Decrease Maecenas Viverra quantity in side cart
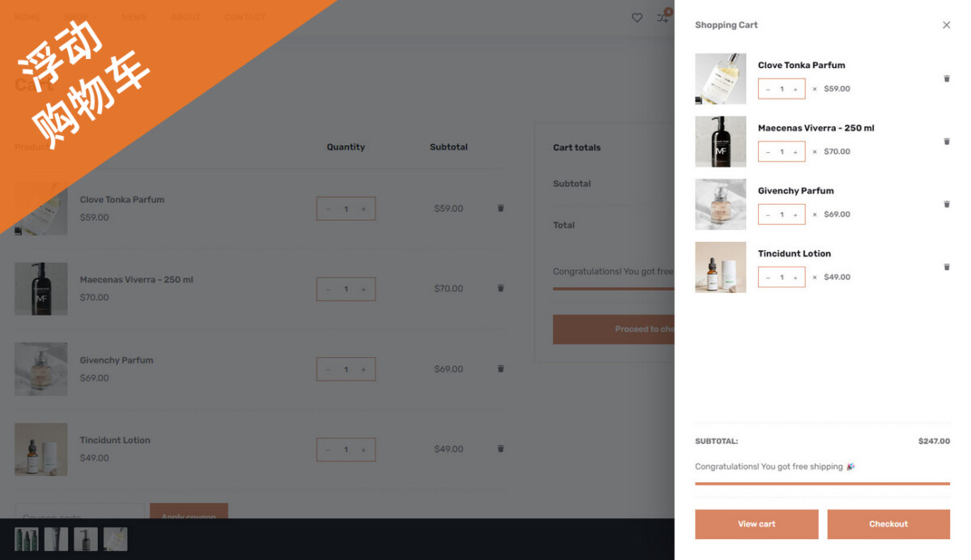Screen dimensions: 971x560 (x=768, y=151)
